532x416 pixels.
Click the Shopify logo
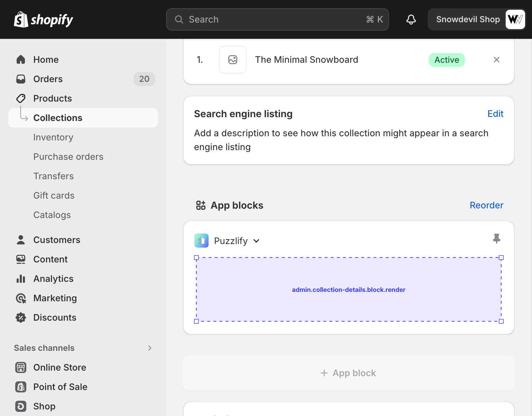pyautogui.click(x=43, y=20)
